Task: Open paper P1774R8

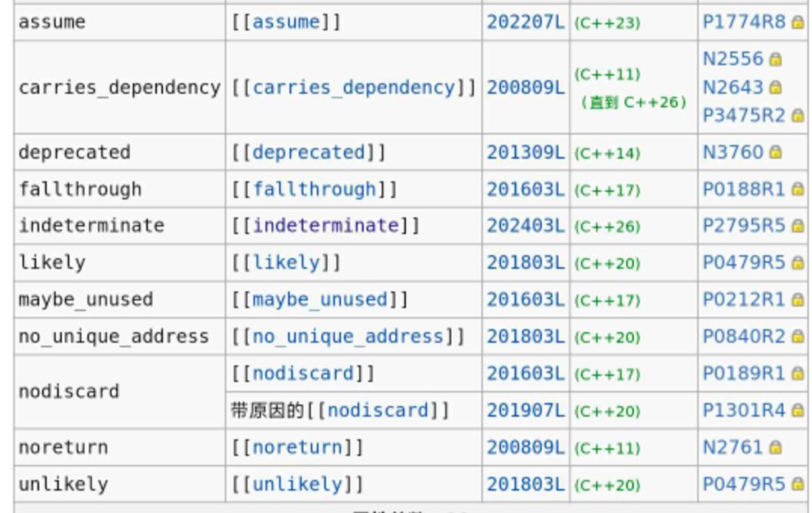Action: coord(744,23)
